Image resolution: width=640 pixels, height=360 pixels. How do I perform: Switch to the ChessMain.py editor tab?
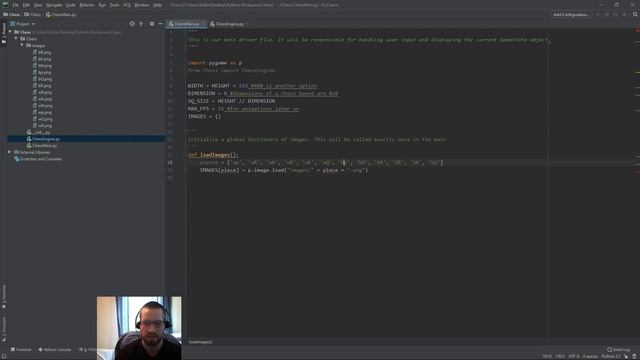[187, 24]
